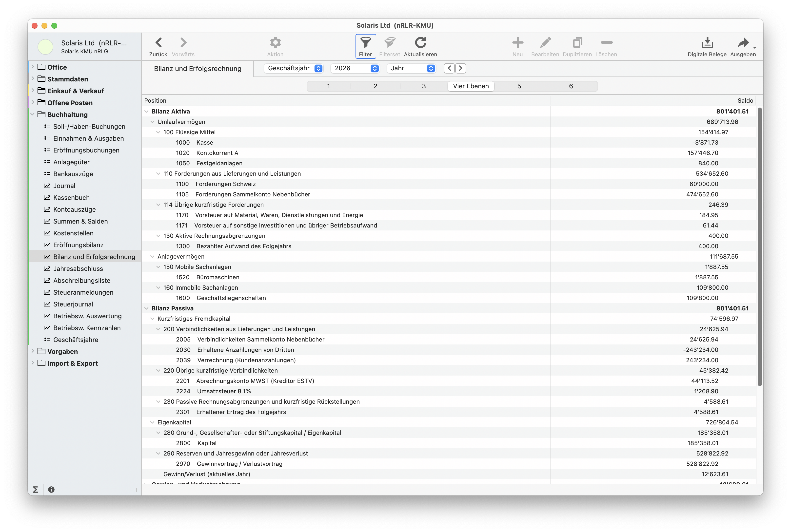Open the 2026 year dropdown
The image size is (791, 532).
355,68
